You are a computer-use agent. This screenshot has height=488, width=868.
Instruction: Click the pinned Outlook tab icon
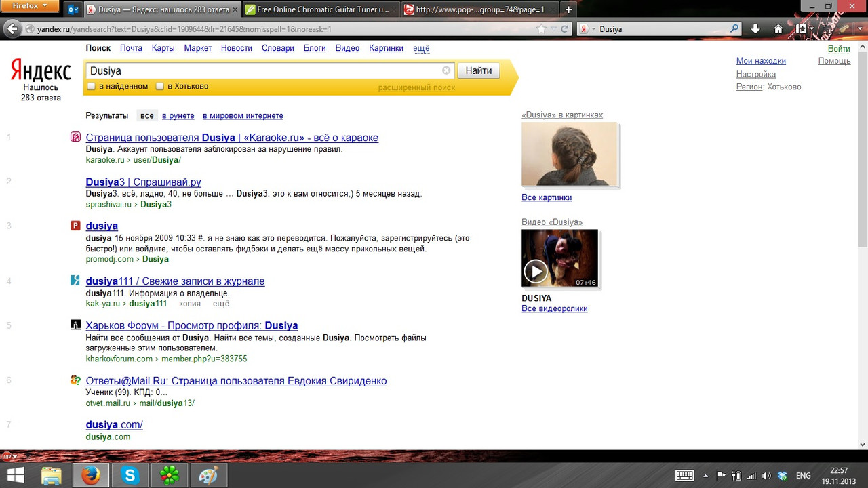(x=73, y=10)
